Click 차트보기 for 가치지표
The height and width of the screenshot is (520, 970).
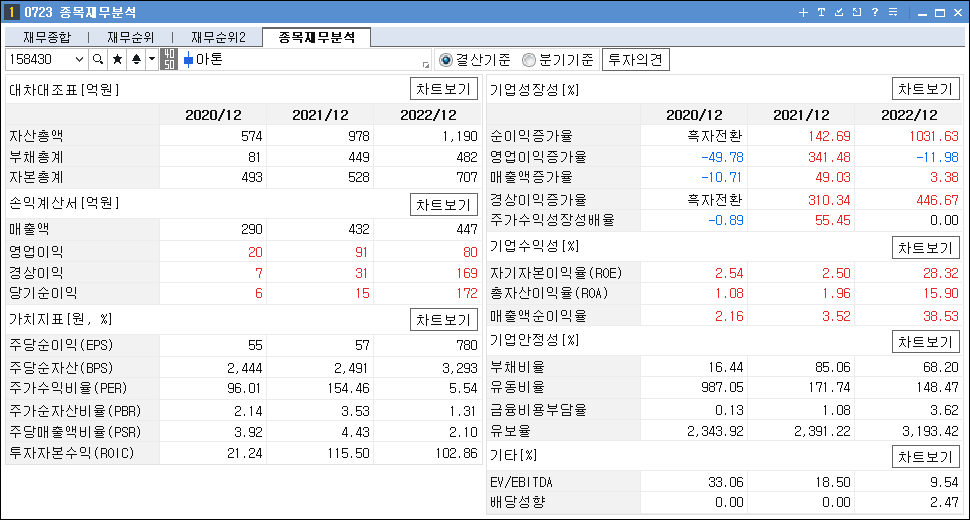pos(444,320)
